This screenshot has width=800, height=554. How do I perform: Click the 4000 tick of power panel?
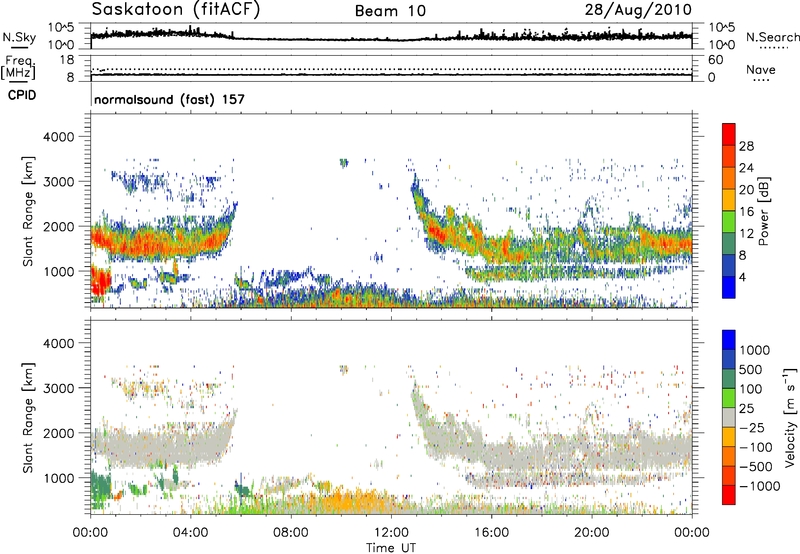(58, 137)
